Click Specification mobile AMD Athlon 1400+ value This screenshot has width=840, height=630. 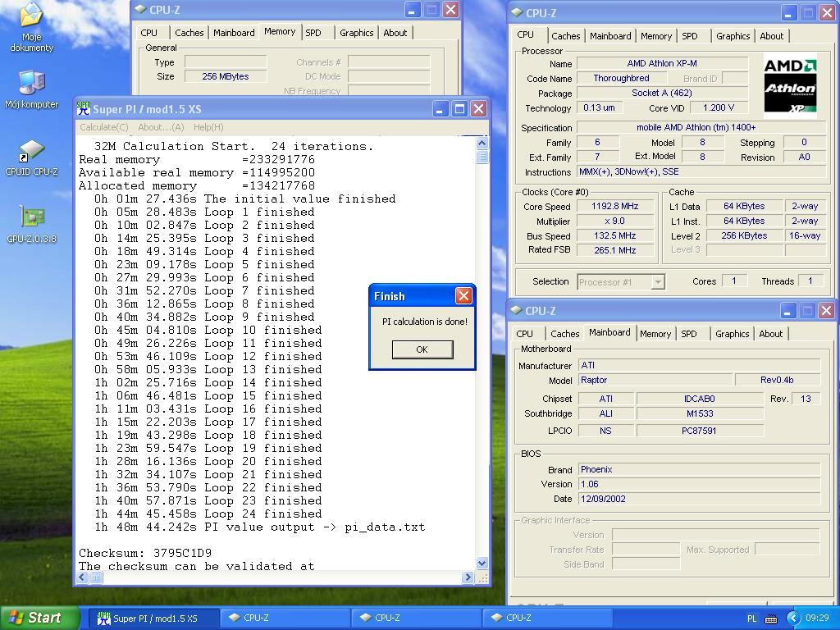[x=701, y=127]
